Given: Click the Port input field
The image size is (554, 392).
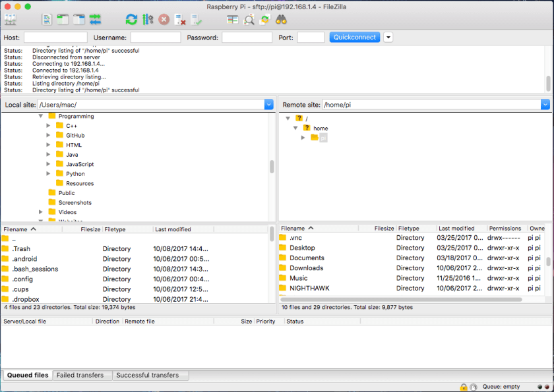Looking at the screenshot, I should [311, 37].
